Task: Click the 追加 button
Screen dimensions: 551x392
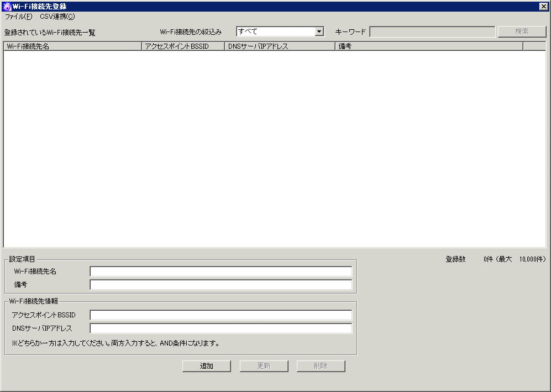Action: 207,366
